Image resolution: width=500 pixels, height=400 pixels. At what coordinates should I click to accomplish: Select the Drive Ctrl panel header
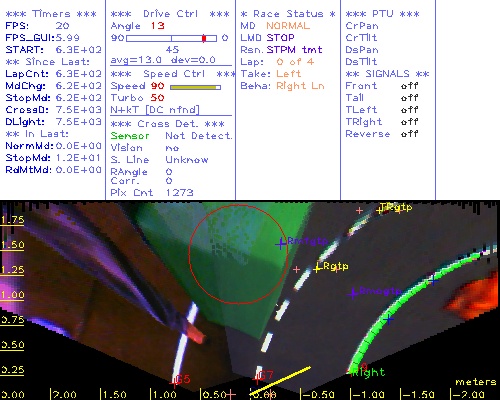[x=170, y=14]
